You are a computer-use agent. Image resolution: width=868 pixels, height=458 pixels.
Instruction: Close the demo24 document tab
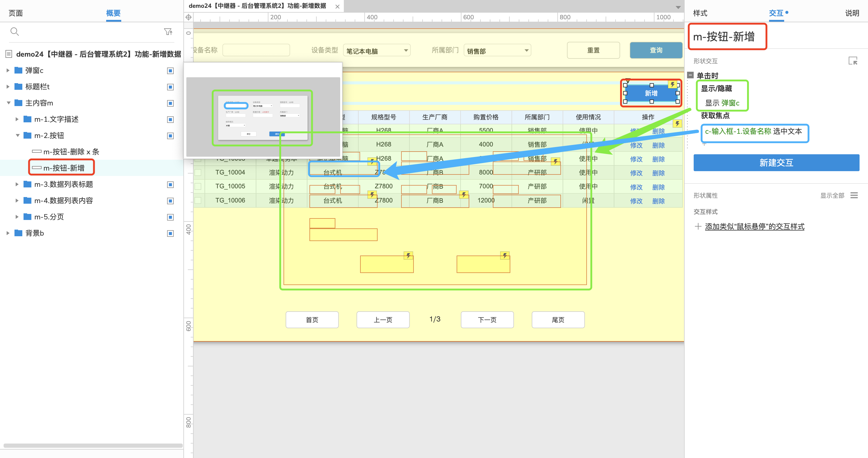[x=337, y=6]
